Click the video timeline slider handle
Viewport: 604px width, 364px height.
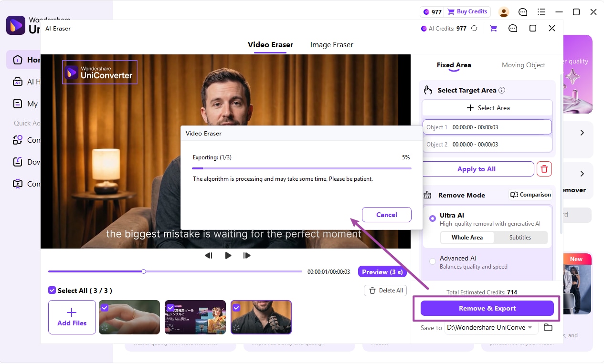tap(144, 271)
